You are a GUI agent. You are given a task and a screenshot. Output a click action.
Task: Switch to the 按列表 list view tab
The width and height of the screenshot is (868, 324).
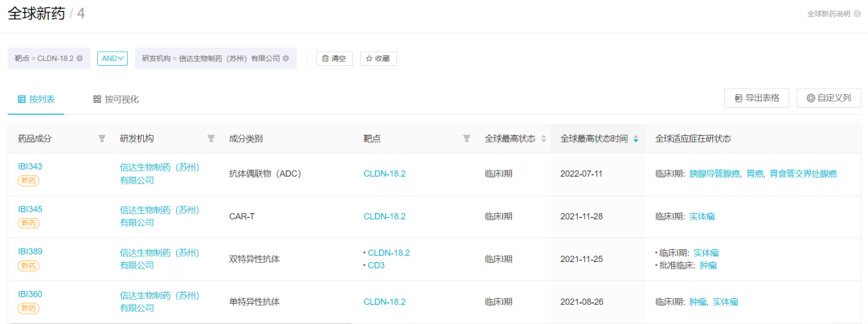(x=36, y=99)
